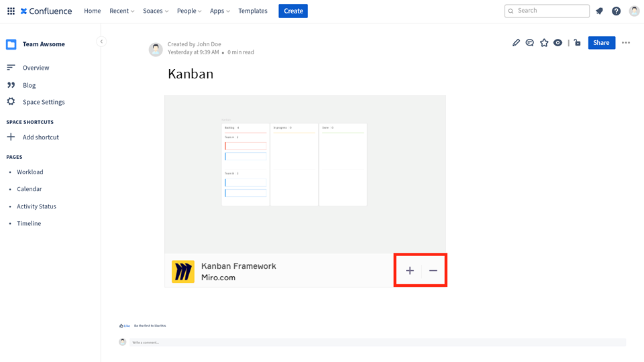The width and height of the screenshot is (644, 362).
Task: Open Templates in top navigation
Action: [253, 11]
